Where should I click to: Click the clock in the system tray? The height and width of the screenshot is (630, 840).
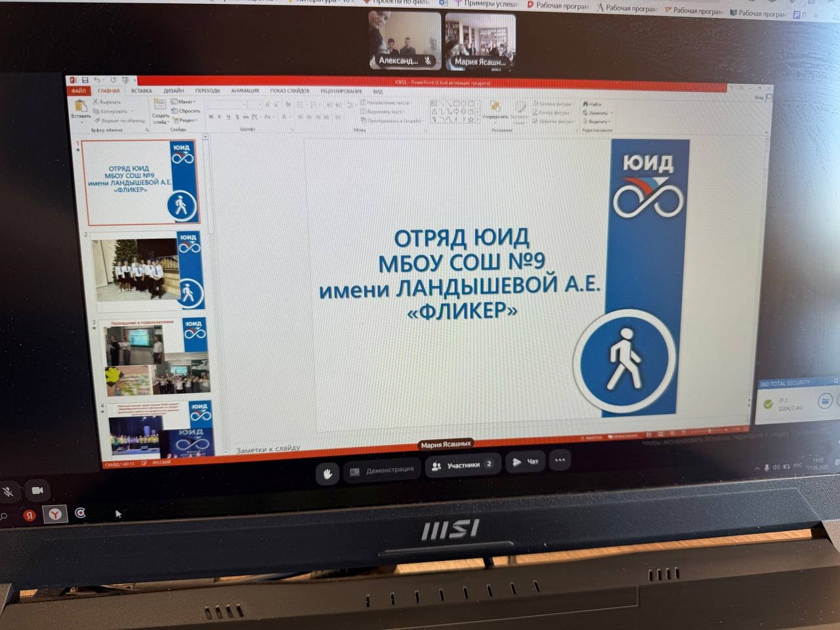pyautogui.click(x=817, y=464)
